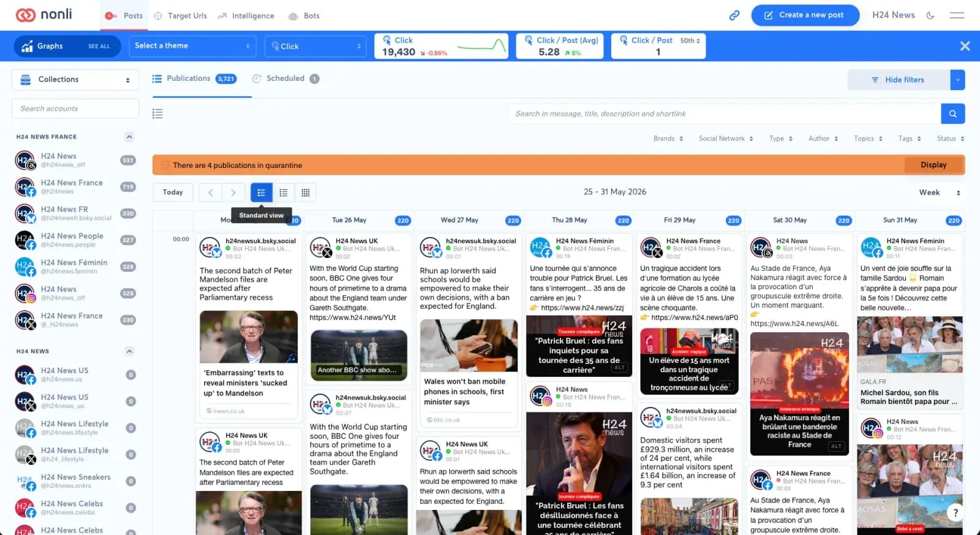Click the Today button

pyautogui.click(x=173, y=192)
